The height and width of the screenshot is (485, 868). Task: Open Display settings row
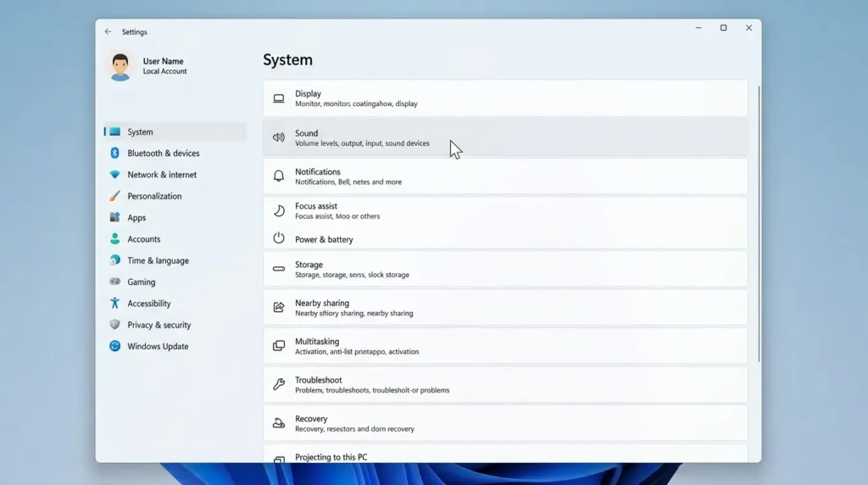pyautogui.click(x=505, y=98)
